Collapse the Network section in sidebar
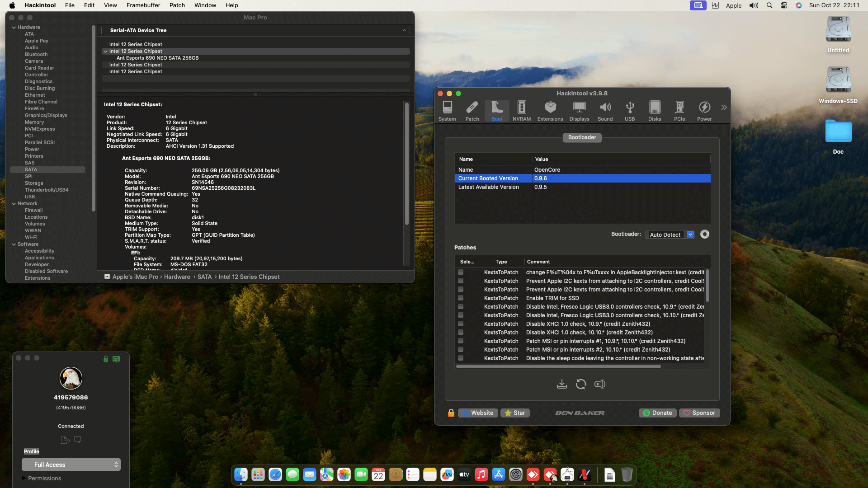 [x=14, y=204]
